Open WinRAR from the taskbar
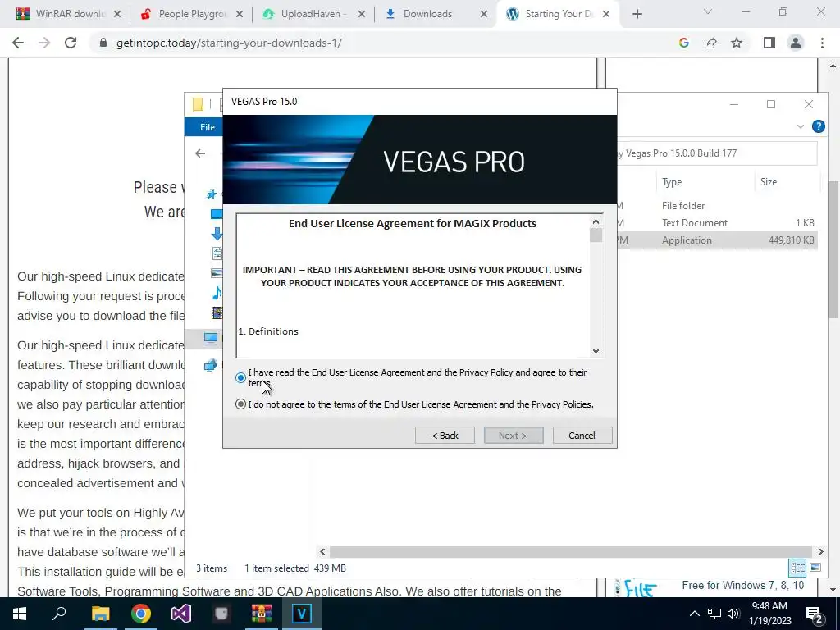This screenshot has height=630, width=840. (x=262, y=614)
